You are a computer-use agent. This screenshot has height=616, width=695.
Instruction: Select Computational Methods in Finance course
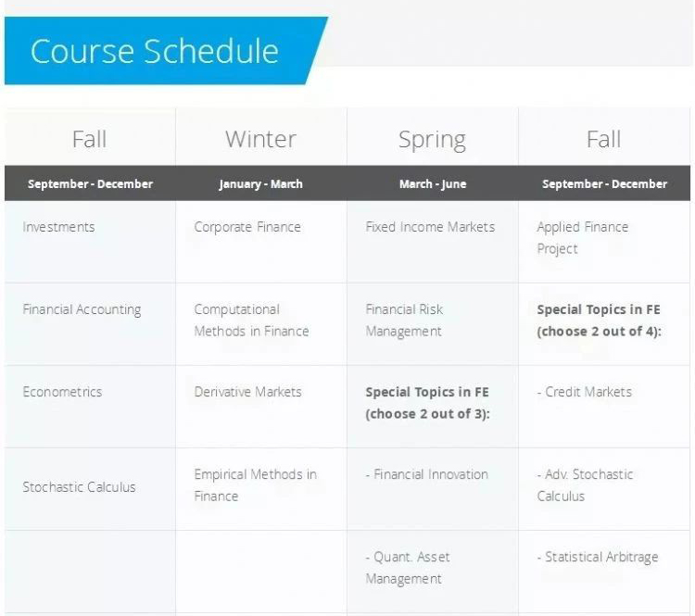(x=251, y=320)
